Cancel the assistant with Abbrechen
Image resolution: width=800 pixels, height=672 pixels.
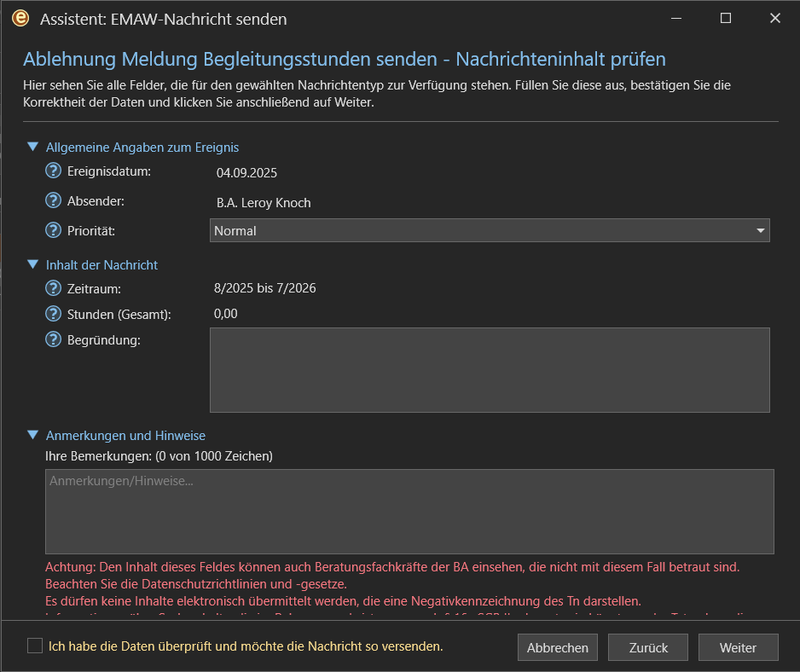point(557,647)
